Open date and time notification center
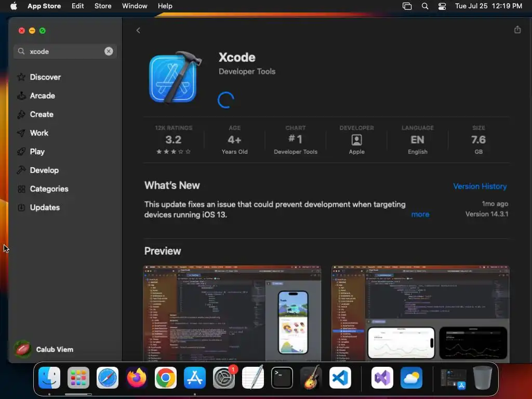 coord(488,6)
